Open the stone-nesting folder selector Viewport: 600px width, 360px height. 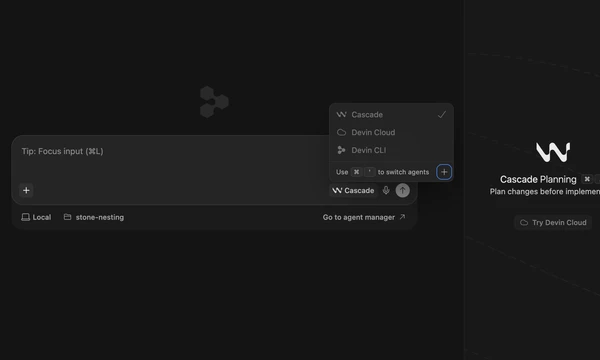94,217
